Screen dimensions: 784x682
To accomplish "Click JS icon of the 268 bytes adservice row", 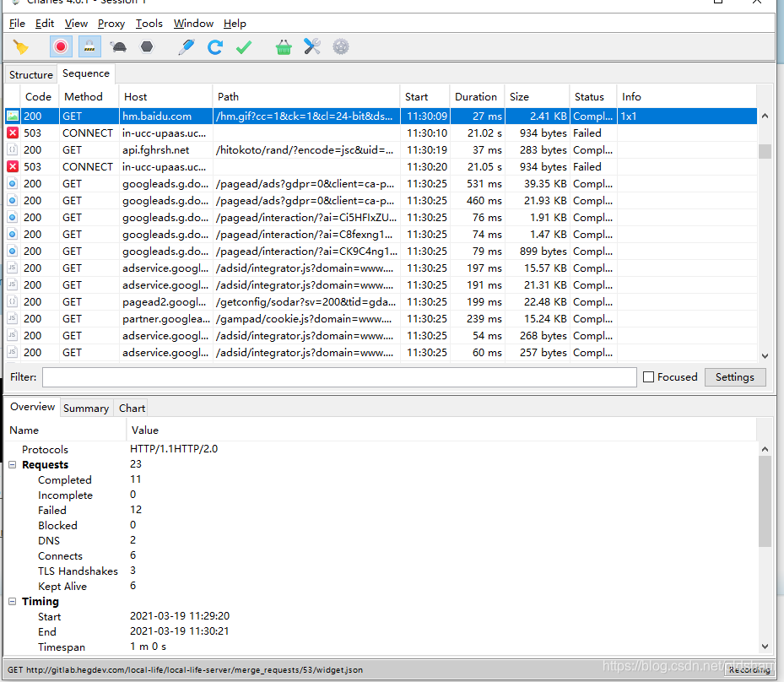I will [13, 335].
